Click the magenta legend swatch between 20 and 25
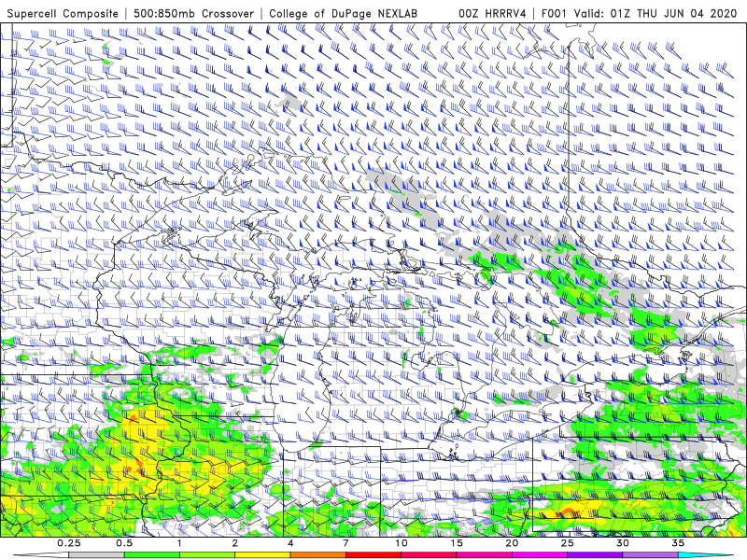 click(540, 555)
